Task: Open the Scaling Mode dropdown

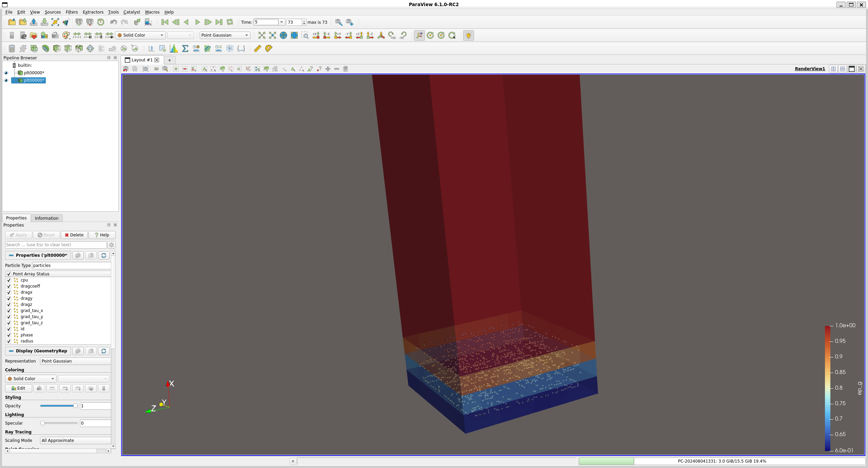Action: [x=75, y=441]
